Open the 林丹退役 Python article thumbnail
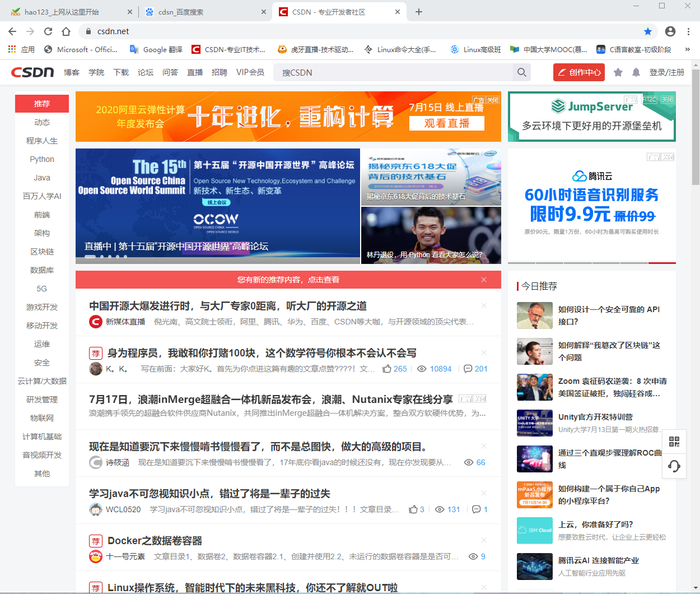Viewport: 700px width, 594px height. tap(431, 235)
